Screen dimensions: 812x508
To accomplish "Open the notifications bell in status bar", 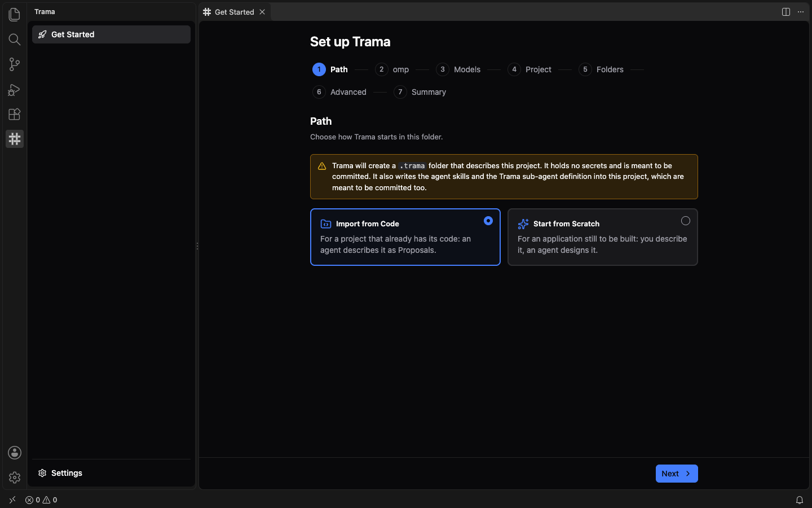I will click(x=800, y=500).
